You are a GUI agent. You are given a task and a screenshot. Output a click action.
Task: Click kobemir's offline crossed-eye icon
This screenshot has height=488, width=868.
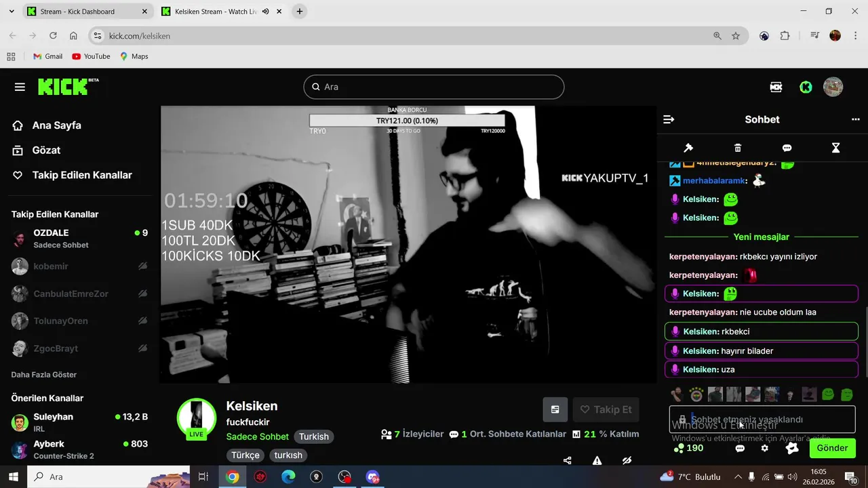142,266
